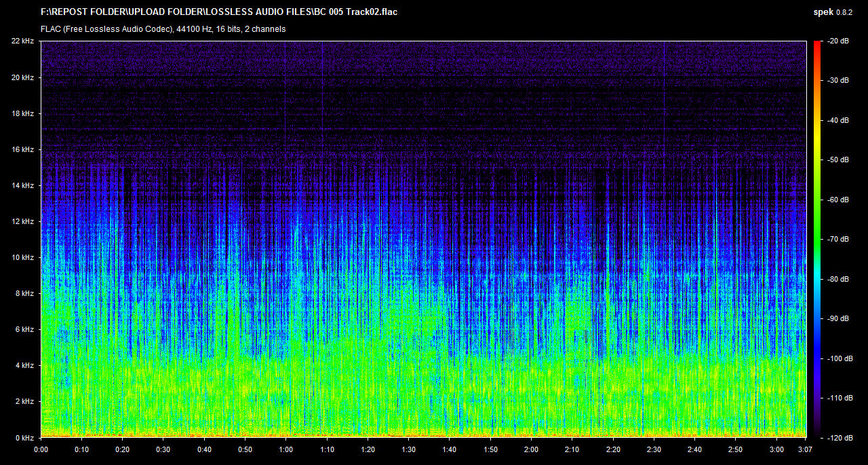Click the spek 0.8.2 version label

pos(833,12)
